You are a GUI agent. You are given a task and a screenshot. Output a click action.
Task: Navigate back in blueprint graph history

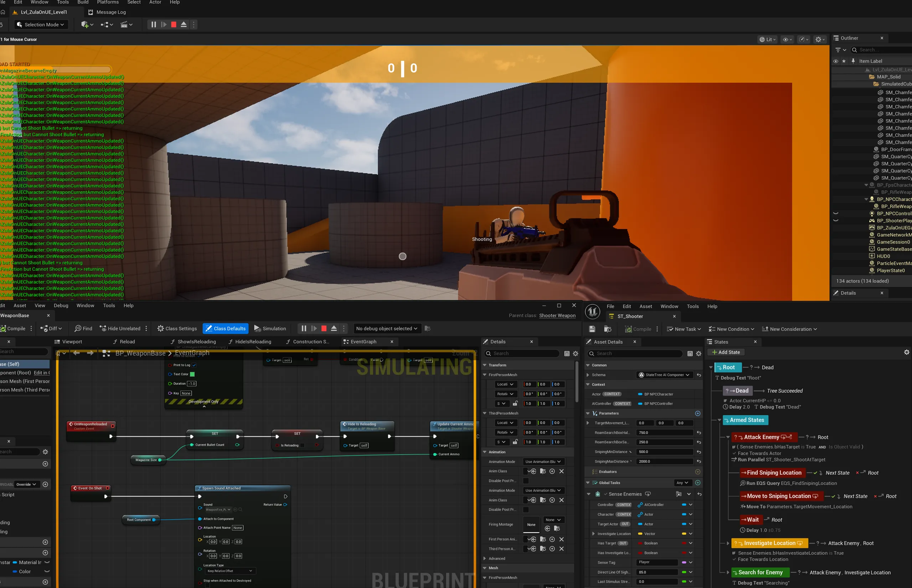point(76,353)
